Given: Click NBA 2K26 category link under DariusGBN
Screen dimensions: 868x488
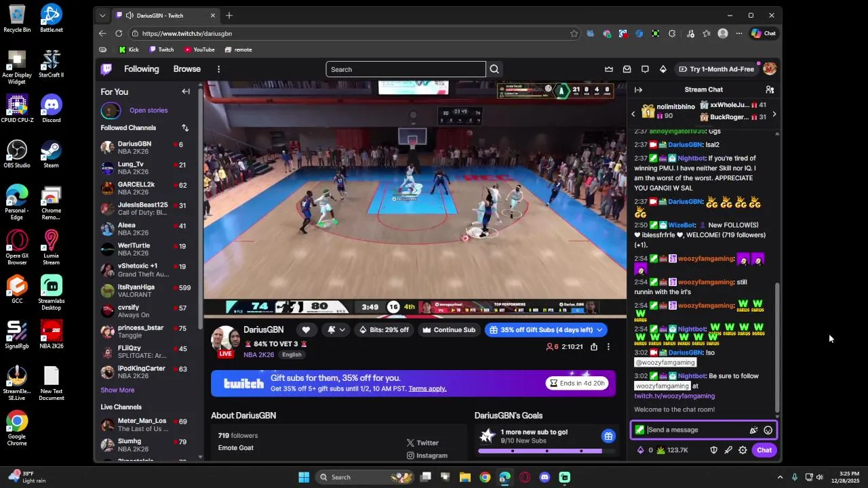Looking at the screenshot, I should pyautogui.click(x=258, y=355).
